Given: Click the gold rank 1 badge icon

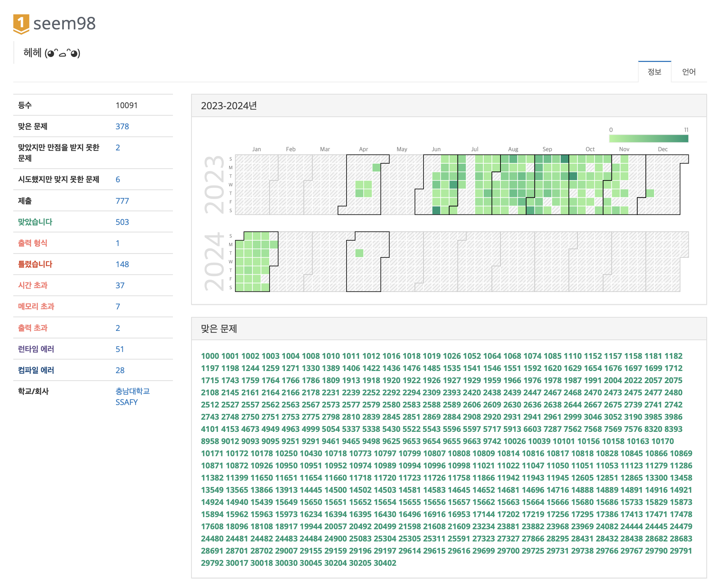Looking at the screenshot, I should point(21,24).
